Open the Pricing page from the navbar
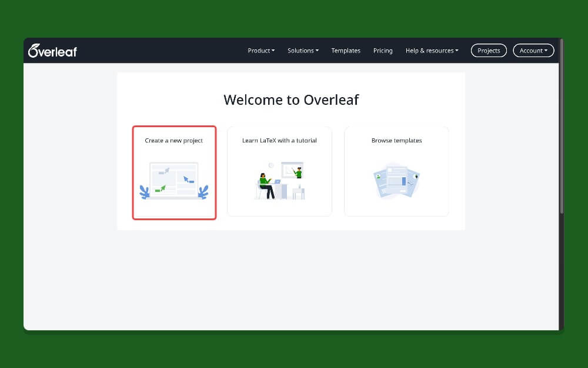Image resolution: width=588 pixels, height=368 pixels. (x=383, y=51)
